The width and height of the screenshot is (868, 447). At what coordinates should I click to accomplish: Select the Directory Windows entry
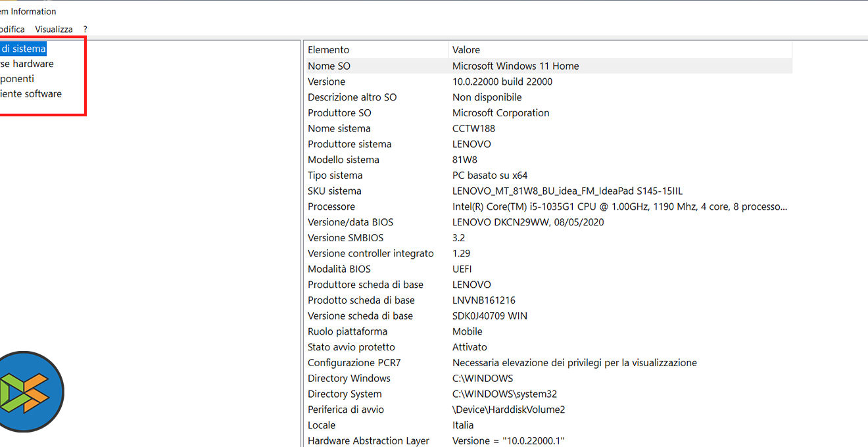(349, 379)
